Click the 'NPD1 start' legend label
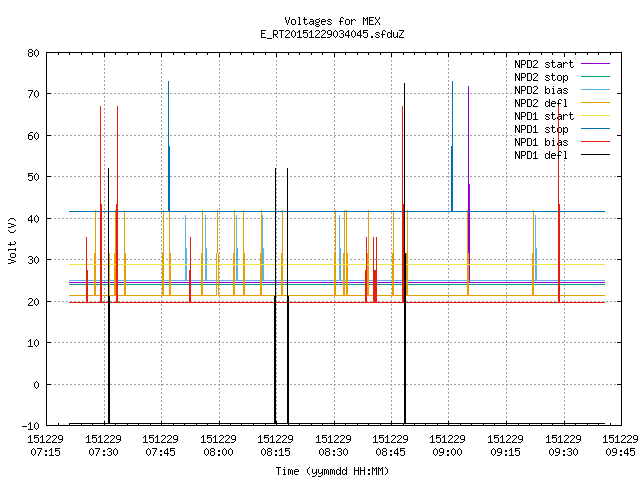 544,116
